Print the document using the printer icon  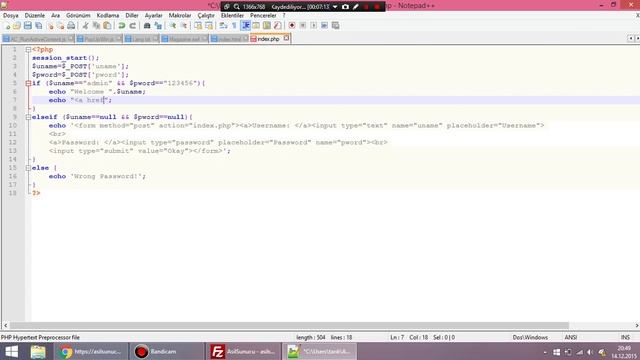click(71, 26)
